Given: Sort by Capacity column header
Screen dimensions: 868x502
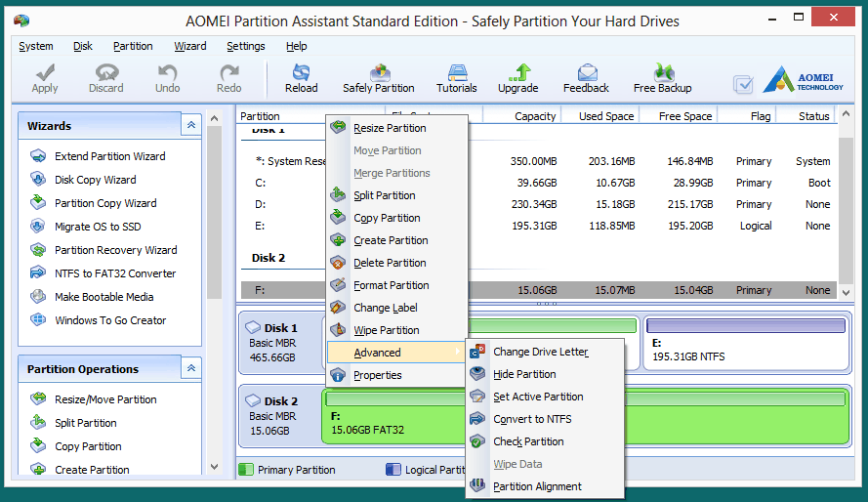Looking at the screenshot, I should [522, 115].
